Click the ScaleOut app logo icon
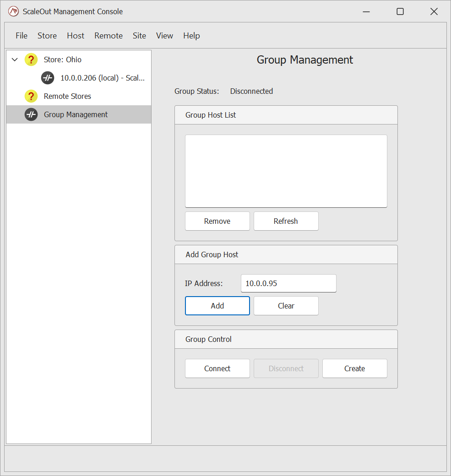The height and width of the screenshot is (476, 451). click(13, 11)
